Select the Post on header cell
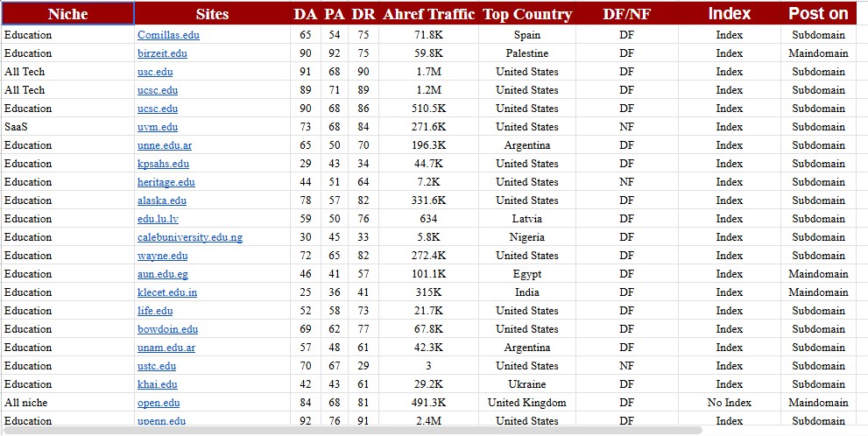Image resolution: width=868 pixels, height=436 pixels. pos(818,14)
